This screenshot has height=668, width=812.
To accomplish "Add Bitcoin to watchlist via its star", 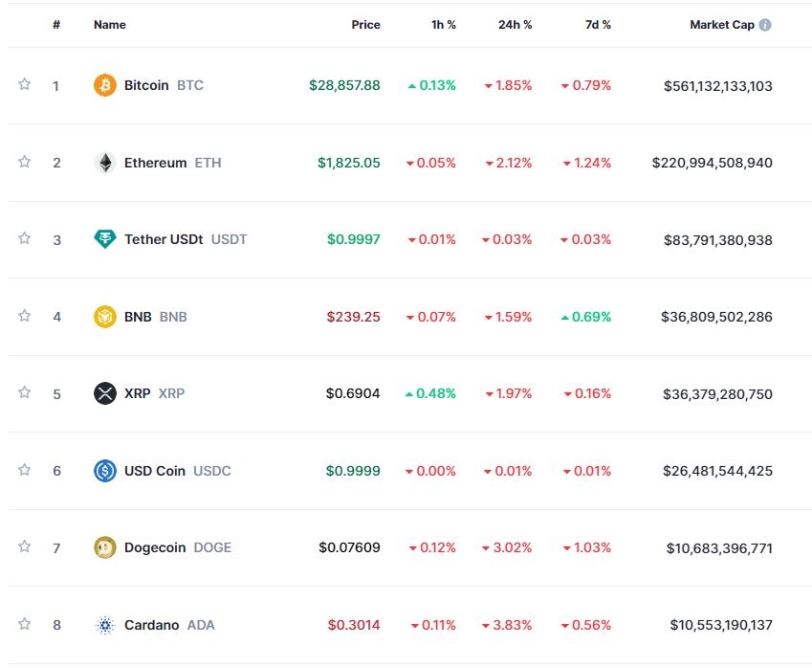I will tap(24, 85).
